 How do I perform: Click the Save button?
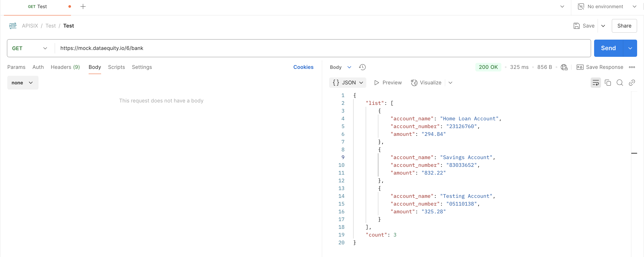(584, 26)
